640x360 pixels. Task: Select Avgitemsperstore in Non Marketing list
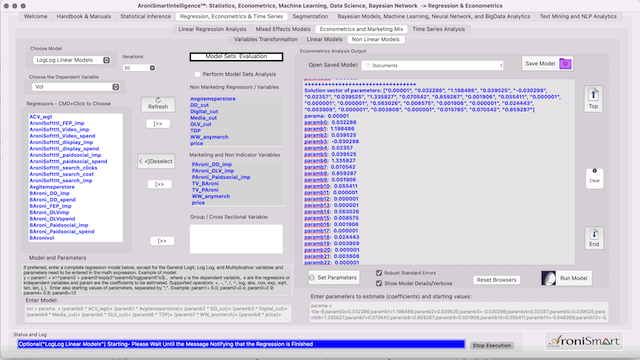coord(213,99)
